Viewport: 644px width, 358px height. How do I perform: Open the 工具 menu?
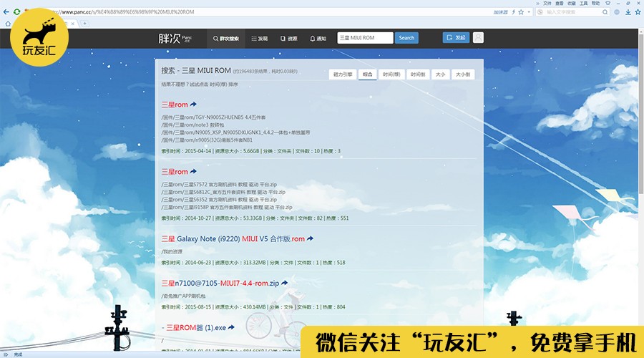tap(584, 3)
